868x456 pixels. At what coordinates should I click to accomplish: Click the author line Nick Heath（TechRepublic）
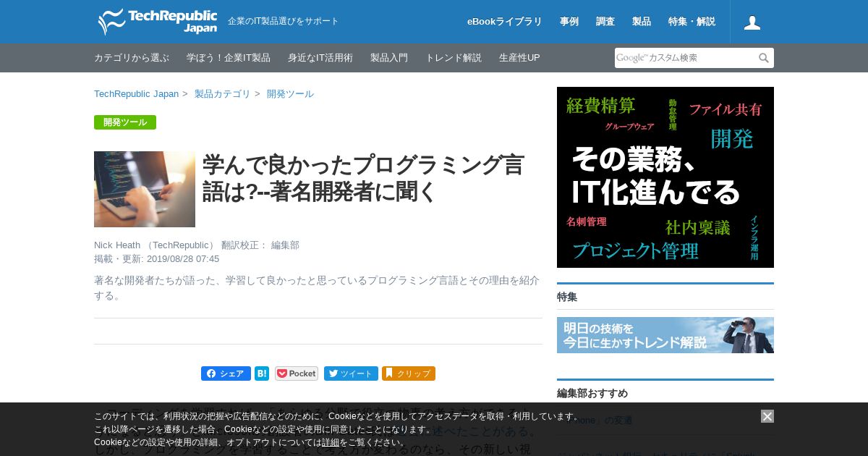point(155,245)
